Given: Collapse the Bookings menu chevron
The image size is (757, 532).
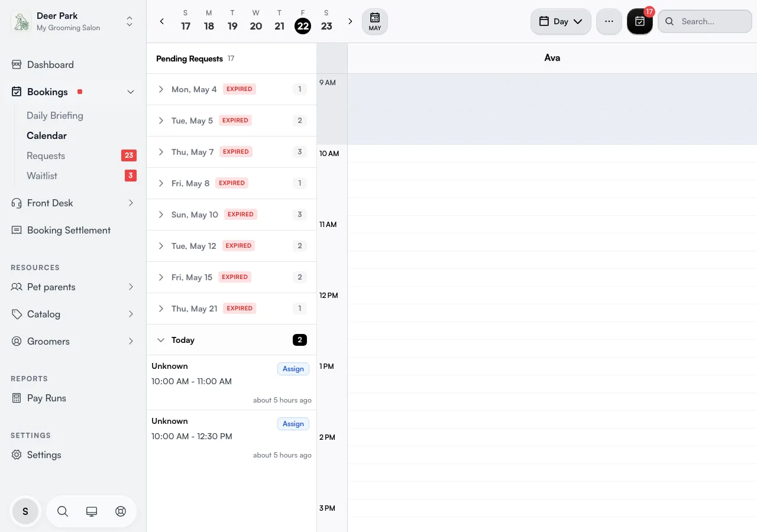Looking at the screenshot, I should coord(131,92).
